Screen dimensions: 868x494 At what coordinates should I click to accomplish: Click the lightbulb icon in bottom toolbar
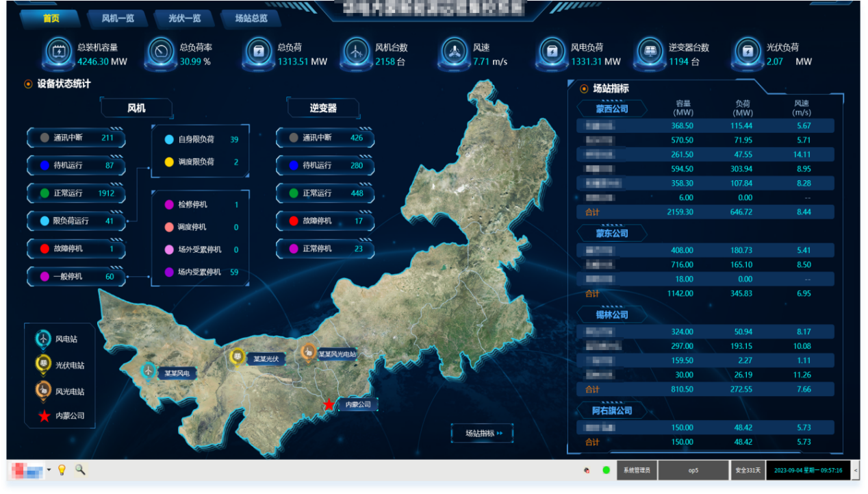coord(62,470)
